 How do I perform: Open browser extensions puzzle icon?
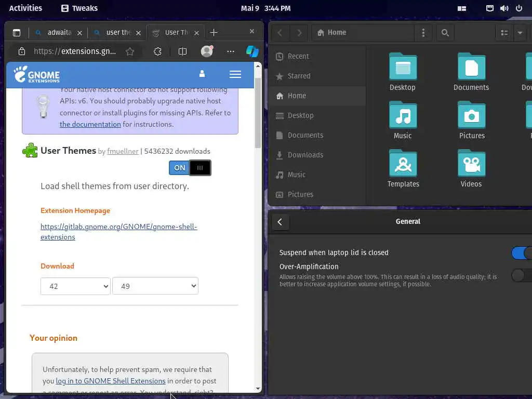tap(157, 51)
